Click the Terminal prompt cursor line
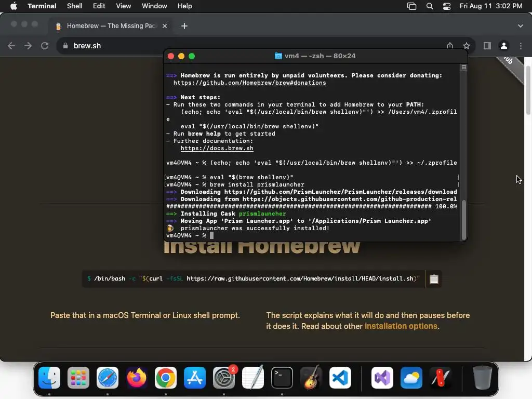Image resolution: width=532 pixels, height=399 pixels. [190, 235]
